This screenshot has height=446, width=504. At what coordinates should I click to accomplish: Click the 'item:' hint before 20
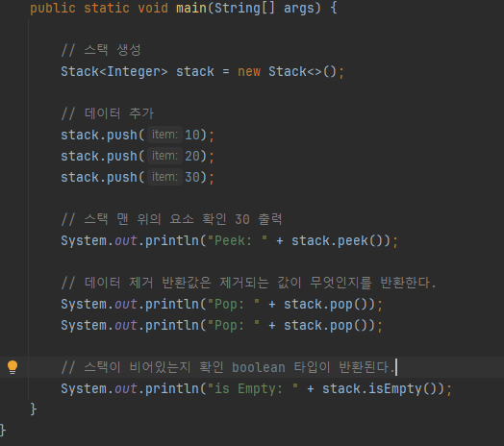coord(164,156)
